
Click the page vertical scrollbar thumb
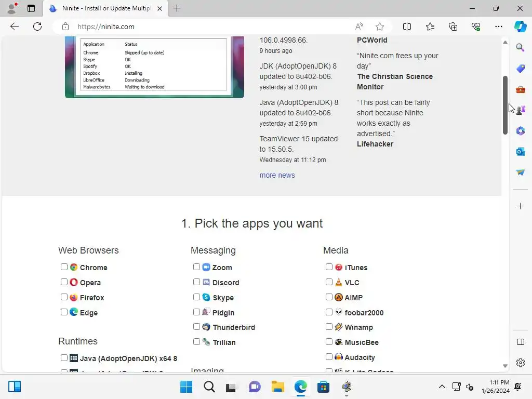point(505,105)
